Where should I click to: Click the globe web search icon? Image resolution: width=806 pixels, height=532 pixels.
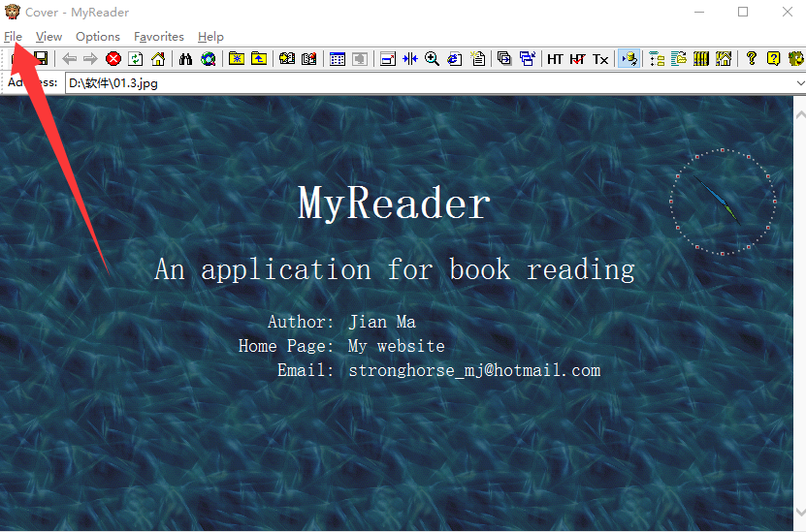(x=208, y=59)
